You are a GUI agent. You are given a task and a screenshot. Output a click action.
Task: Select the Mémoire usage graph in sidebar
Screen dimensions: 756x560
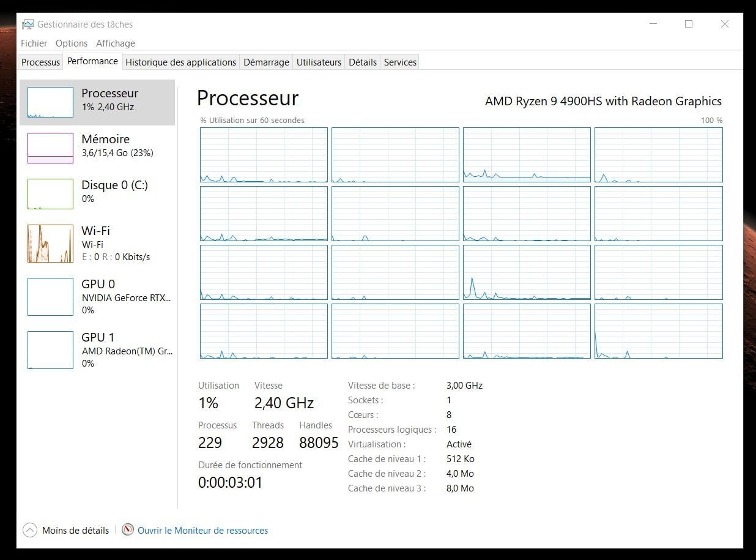coord(50,148)
